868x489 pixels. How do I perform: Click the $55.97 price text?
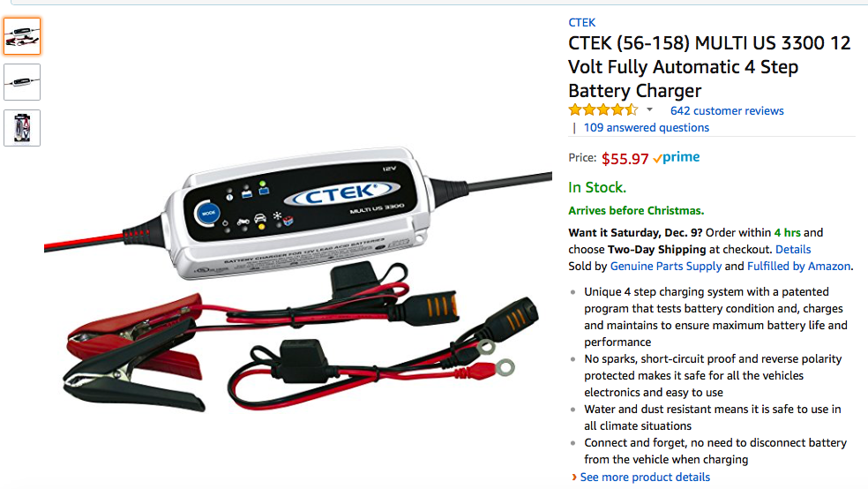coord(625,159)
